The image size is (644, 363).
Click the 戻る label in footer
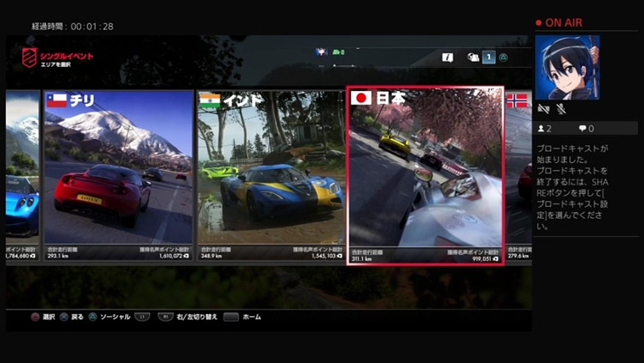click(x=78, y=317)
